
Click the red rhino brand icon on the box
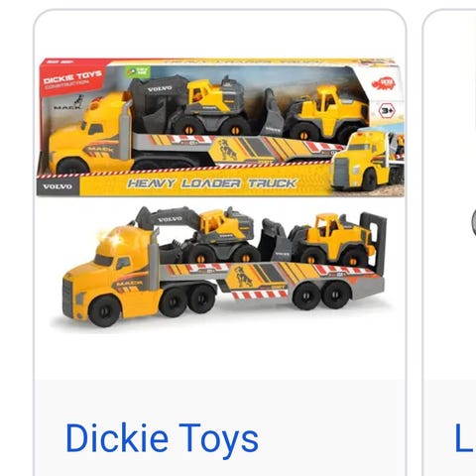[384, 84]
